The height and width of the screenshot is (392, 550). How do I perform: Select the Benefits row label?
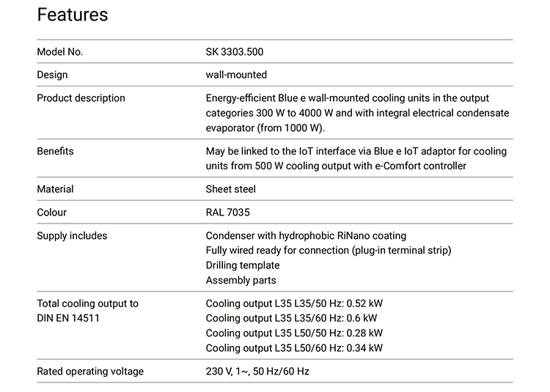(x=56, y=152)
